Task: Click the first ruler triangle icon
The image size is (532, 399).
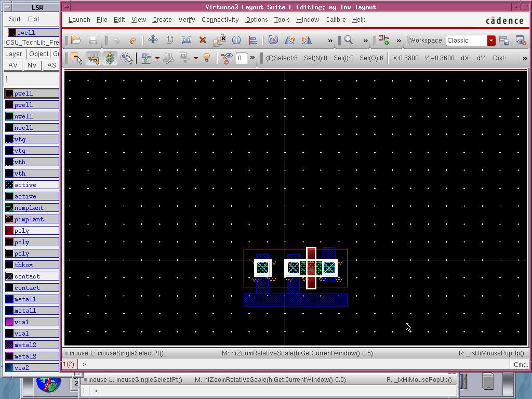Action: pyautogui.click(x=290, y=41)
